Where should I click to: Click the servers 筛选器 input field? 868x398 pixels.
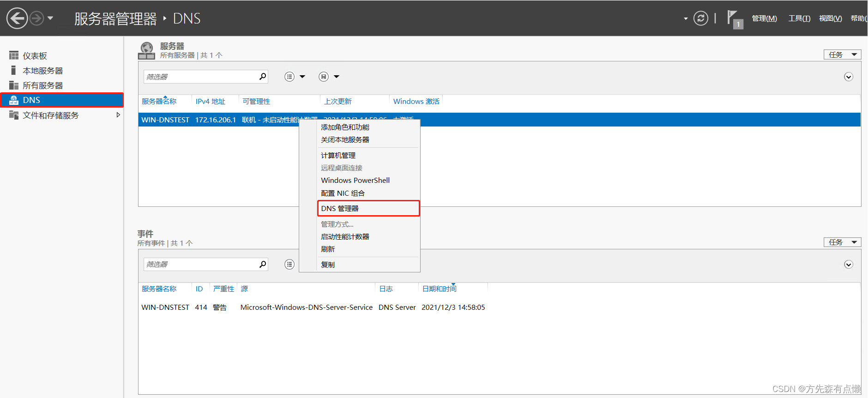pyautogui.click(x=201, y=77)
